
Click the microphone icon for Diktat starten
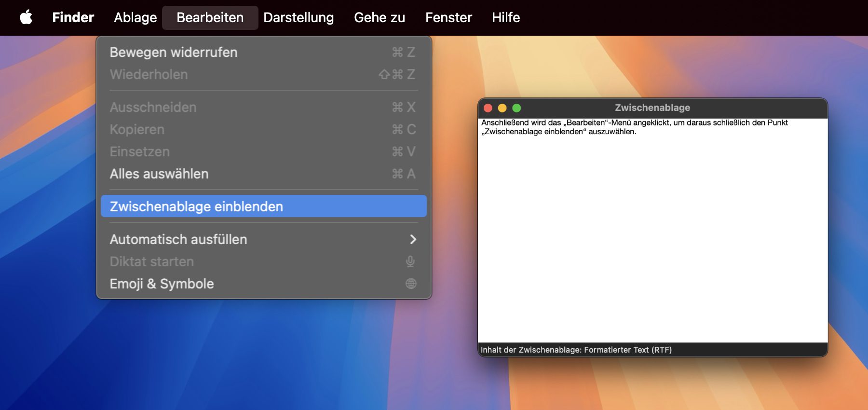410,261
